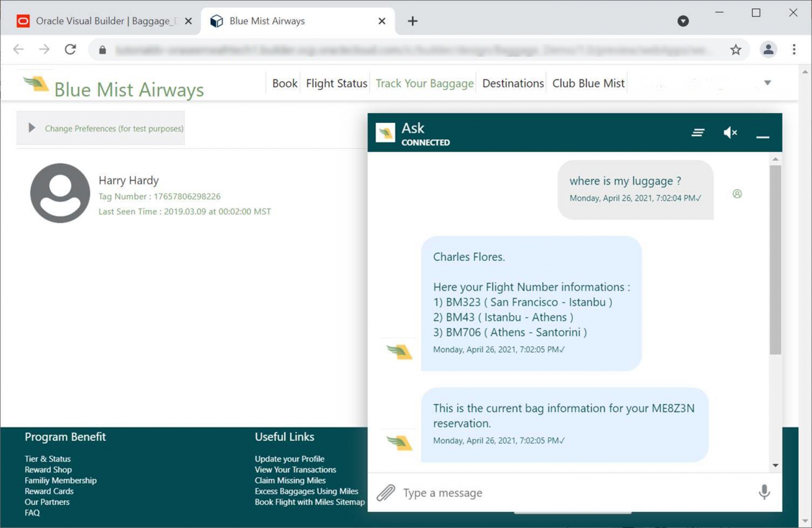The width and height of the screenshot is (812, 528).
Task: Open the Chrome three-dot menu
Action: [x=794, y=50]
